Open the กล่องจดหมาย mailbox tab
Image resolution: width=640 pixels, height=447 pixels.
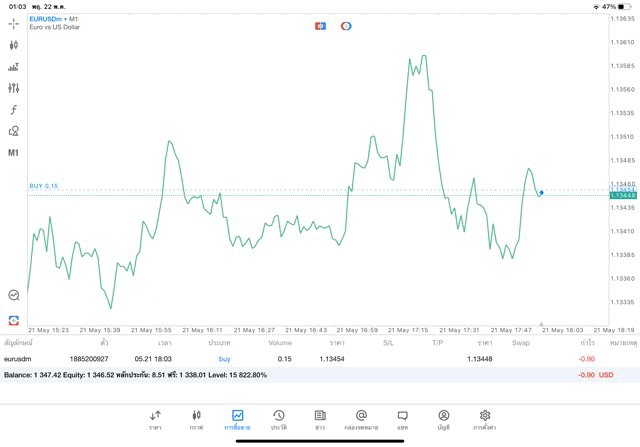pos(361,419)
